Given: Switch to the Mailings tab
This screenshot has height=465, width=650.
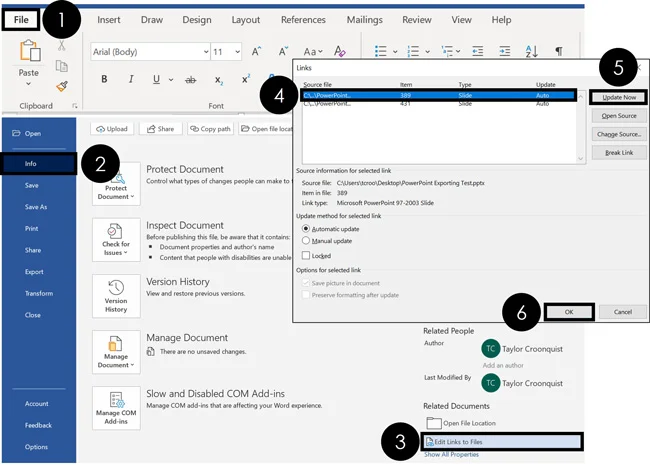Looking at the screenshot, I should tap(364, 19).
